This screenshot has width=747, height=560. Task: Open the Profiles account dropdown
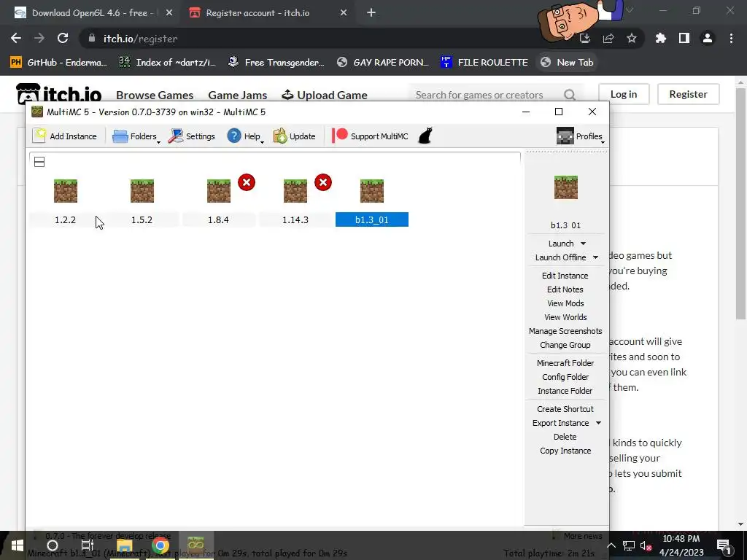pos(580,136)
